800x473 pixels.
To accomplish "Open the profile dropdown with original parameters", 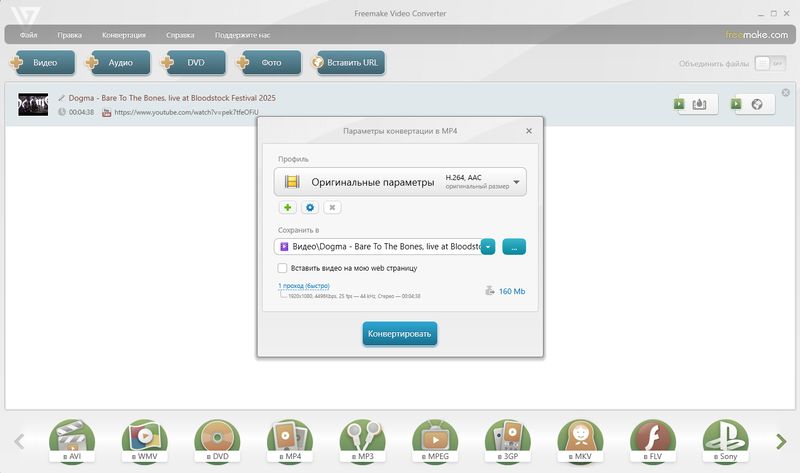I will coord(400,182).
